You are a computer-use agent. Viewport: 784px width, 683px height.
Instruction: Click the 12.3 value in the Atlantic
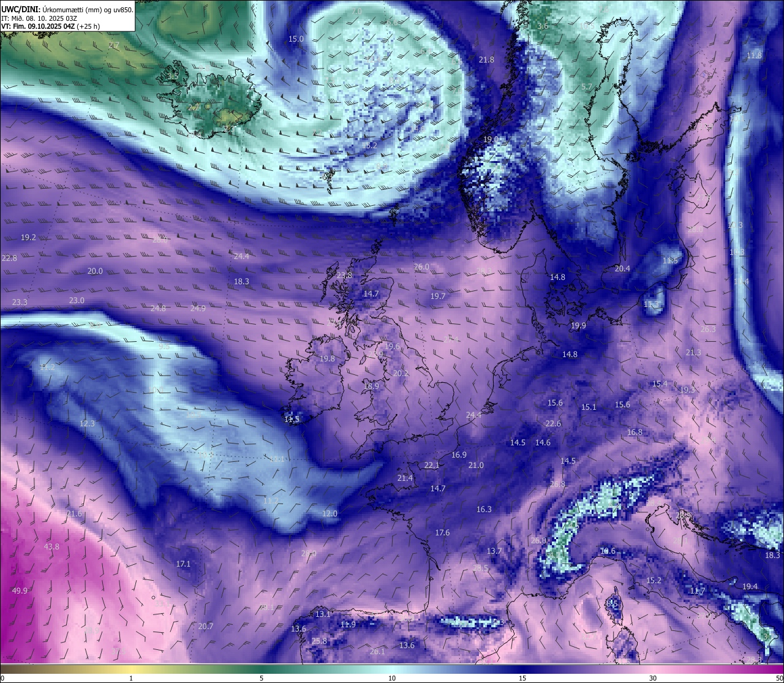point(87,424)
